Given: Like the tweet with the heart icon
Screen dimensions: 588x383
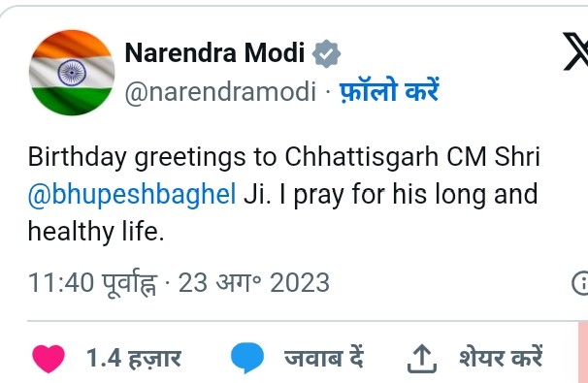Looking at the screenshot, I should [49, 358].
